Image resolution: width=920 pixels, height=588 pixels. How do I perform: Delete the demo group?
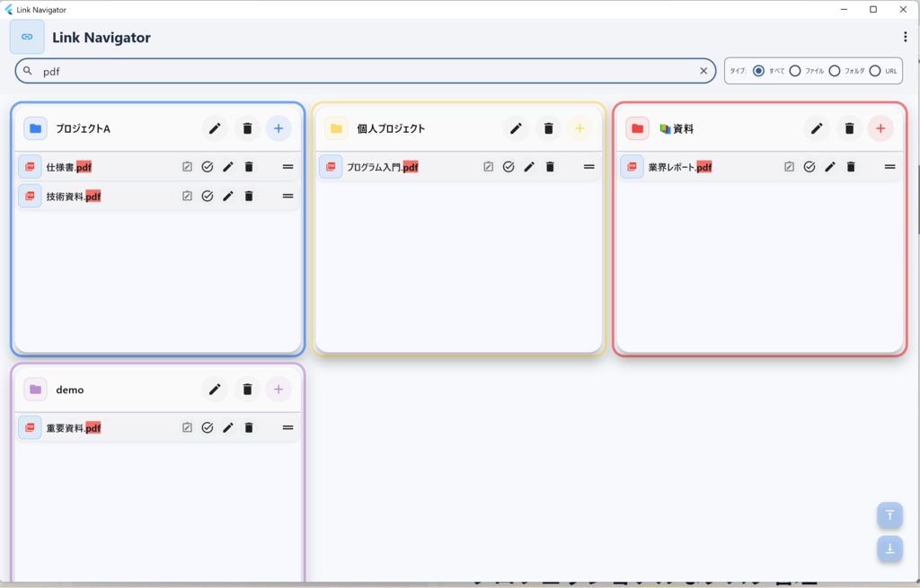(x=247, y=389)
